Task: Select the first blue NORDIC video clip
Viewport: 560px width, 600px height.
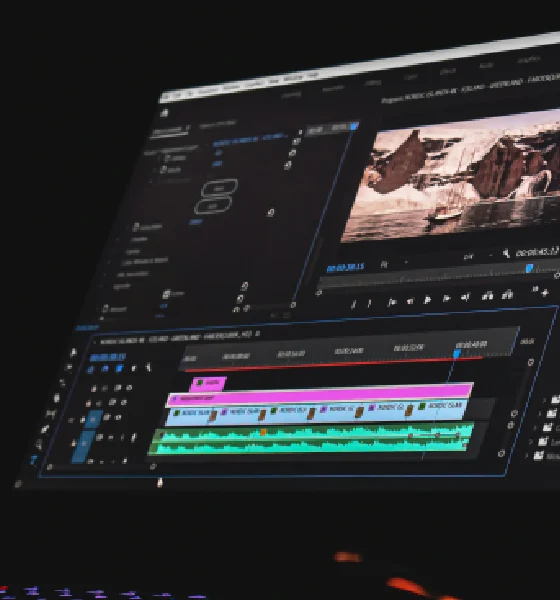Action: point(190,415)
